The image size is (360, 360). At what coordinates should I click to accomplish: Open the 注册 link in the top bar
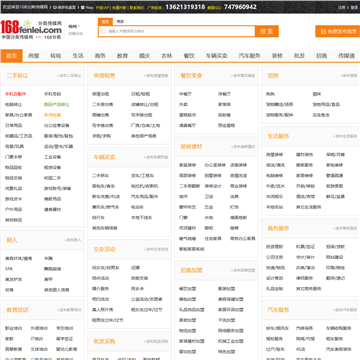[x=342, y=7]
